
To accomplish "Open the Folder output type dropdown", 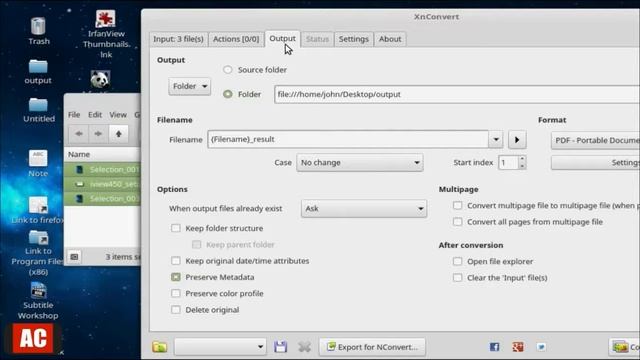I will pyautogui.click(x=190, y=87).
